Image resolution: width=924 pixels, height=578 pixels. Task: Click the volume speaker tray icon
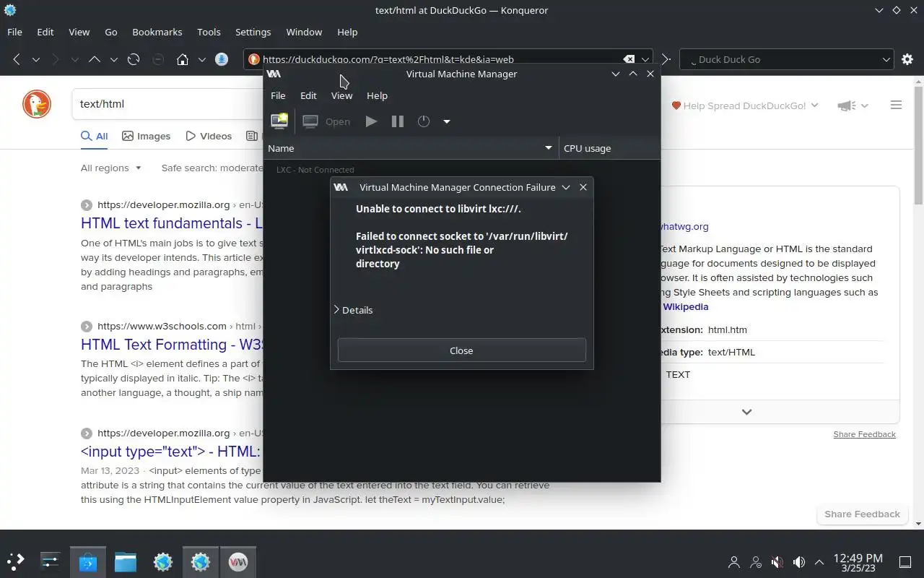click(x=798, y=561)
